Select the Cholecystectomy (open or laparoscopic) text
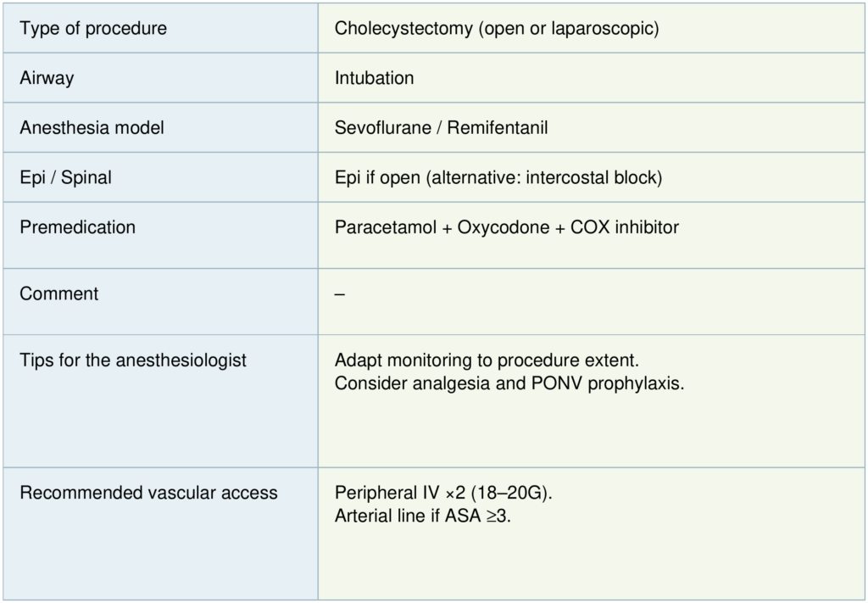Screen dimensions: 868x603 pyautogui.click(x=497, y=28)
